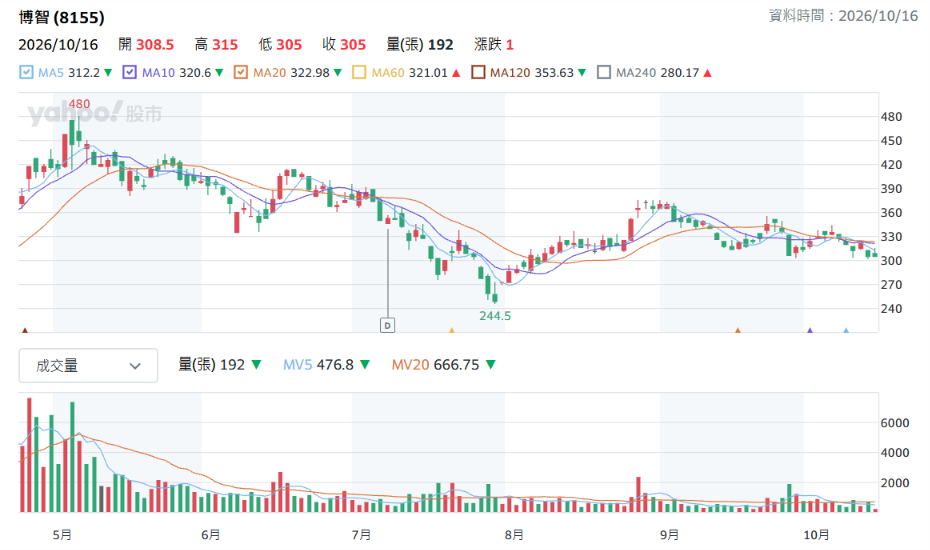Click the purple triangle marker in October
The height and width of the screenshot is (550, 930).
[x=810, y=330]
